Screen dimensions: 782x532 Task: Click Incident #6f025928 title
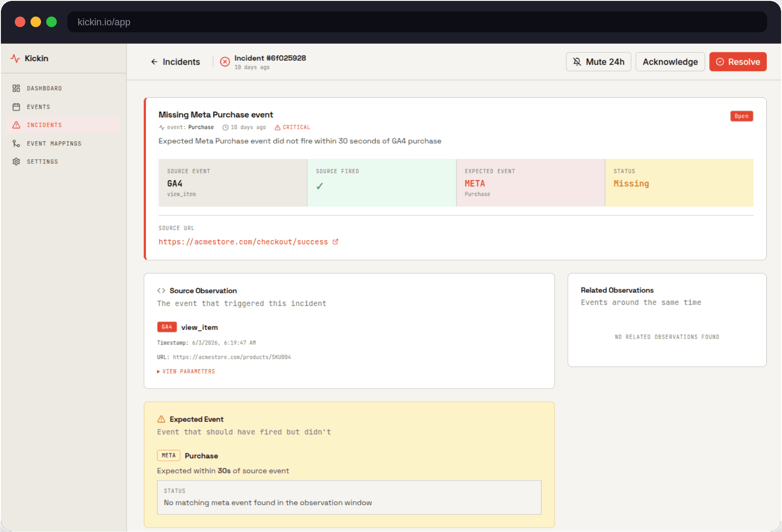tap(270, 58)
